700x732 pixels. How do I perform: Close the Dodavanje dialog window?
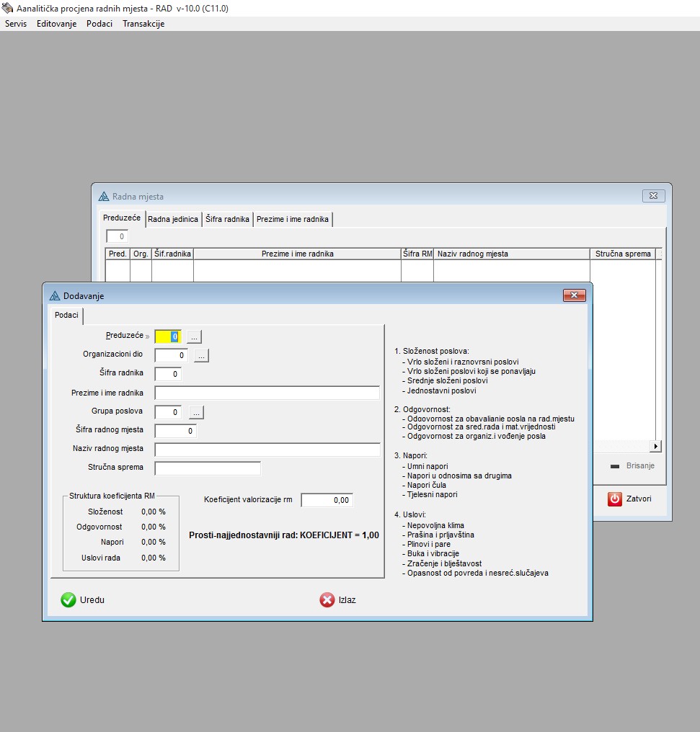pos(574,295)
